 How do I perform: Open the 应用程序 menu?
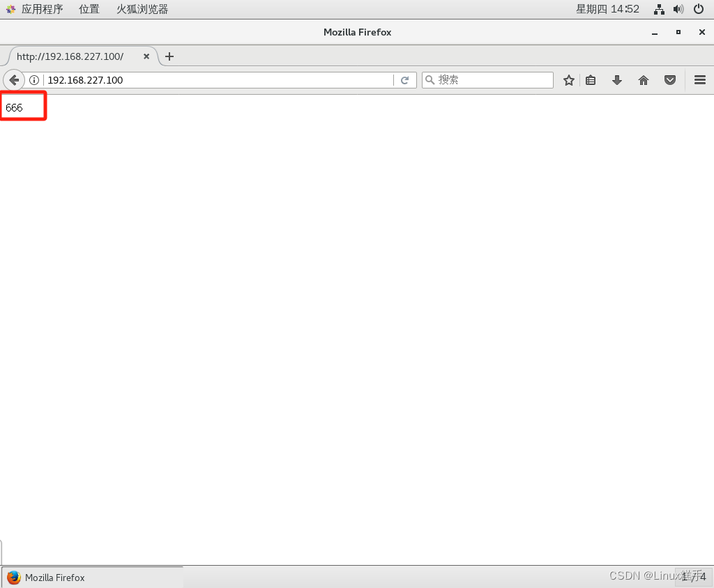(x=43, y=9)
